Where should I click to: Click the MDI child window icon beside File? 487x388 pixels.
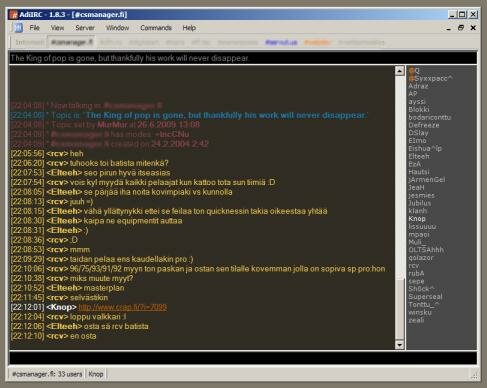18,28
